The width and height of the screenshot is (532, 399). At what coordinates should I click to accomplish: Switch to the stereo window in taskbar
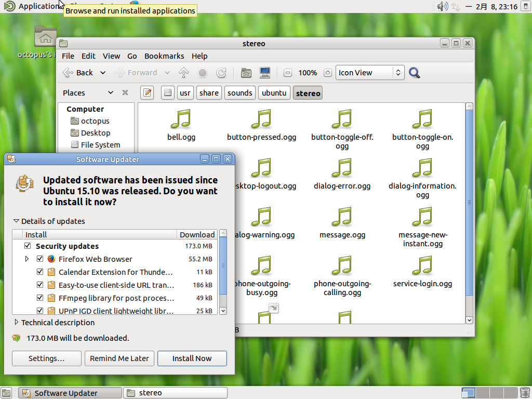tap(175, 393)
